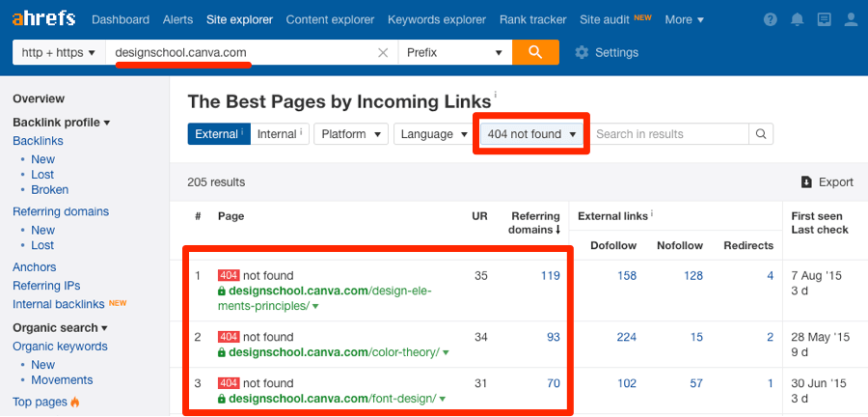
Task: Click the 4 redirects value in row 1
Action: coord(770,275)
